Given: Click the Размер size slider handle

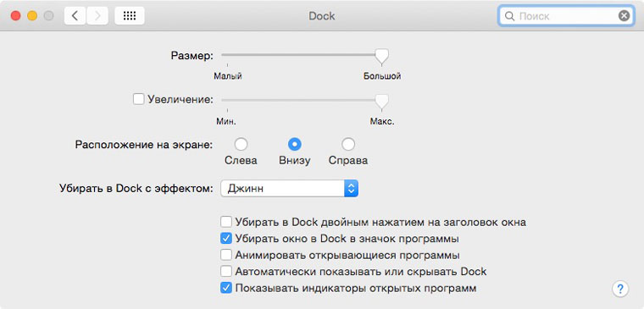Looking at the screenshot, I should 382,56.
